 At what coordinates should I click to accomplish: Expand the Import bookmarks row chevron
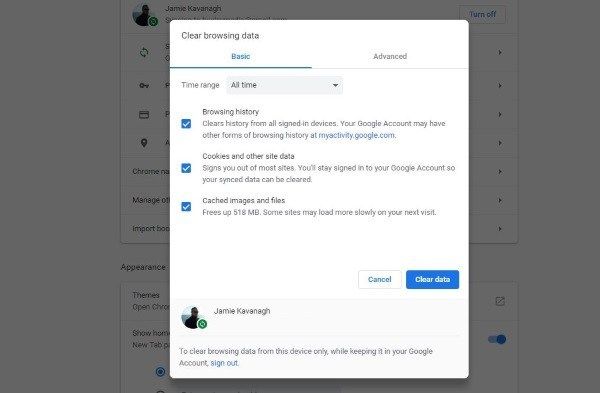500,229
